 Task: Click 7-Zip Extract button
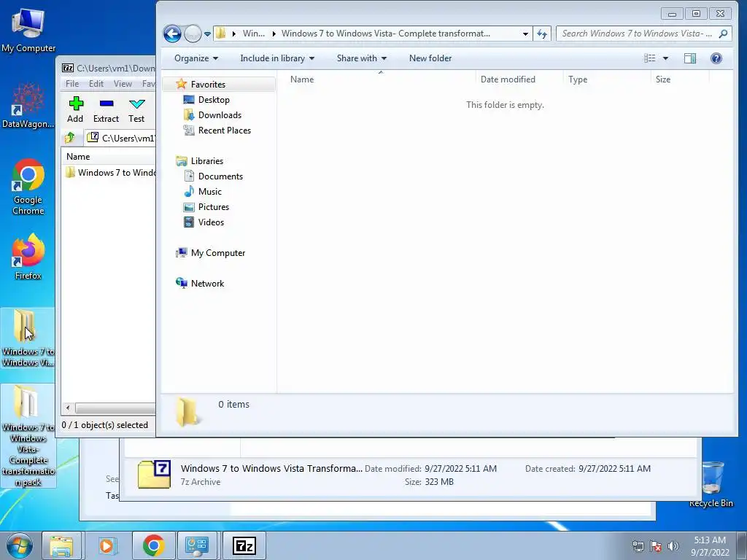[106, 109]
